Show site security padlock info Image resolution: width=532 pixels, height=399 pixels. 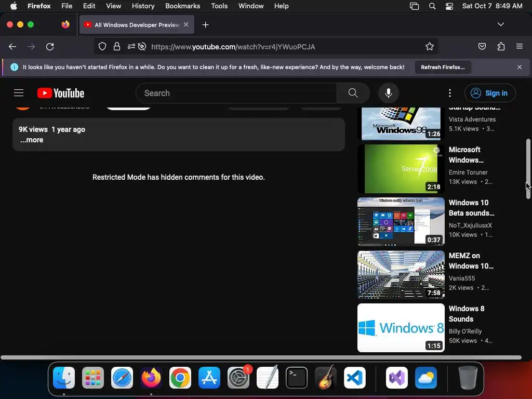click(117, 46)
